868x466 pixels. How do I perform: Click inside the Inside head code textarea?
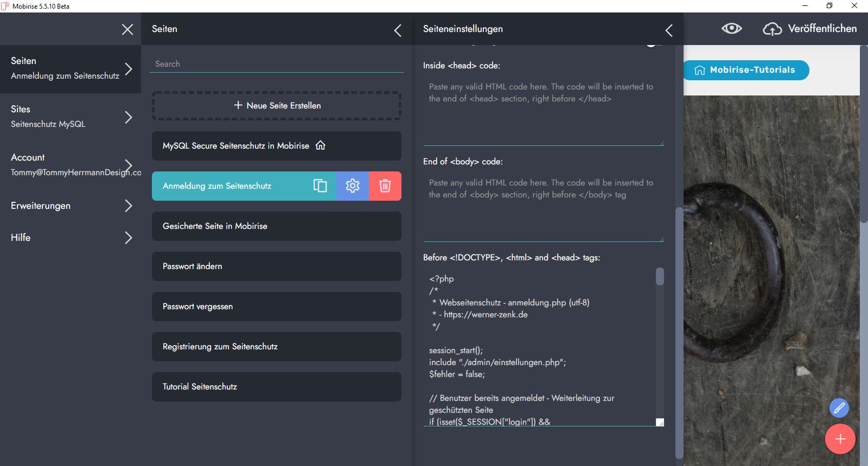pyautogui.click(x=542, y=111)
